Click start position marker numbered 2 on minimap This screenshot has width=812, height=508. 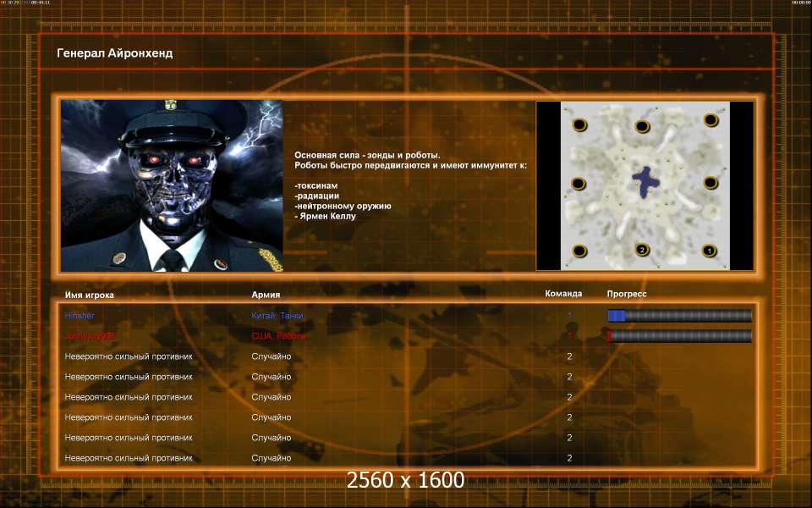click(x=642, y=250)
